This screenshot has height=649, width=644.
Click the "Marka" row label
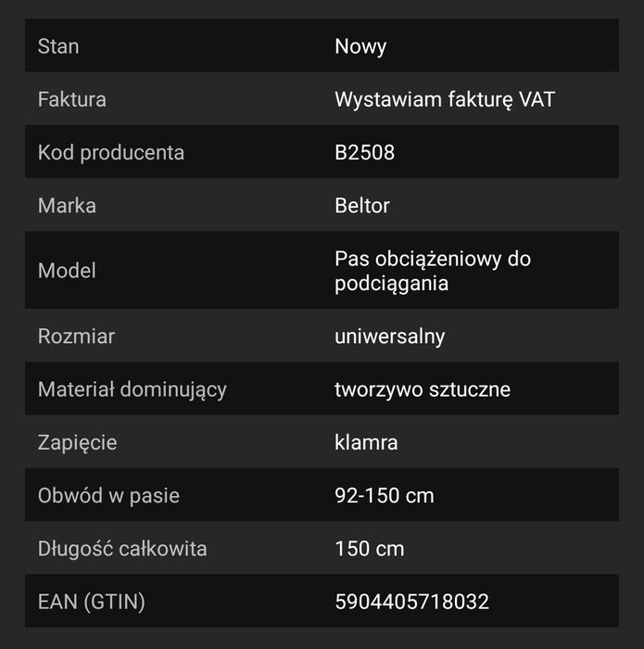(x=67, y=205)
